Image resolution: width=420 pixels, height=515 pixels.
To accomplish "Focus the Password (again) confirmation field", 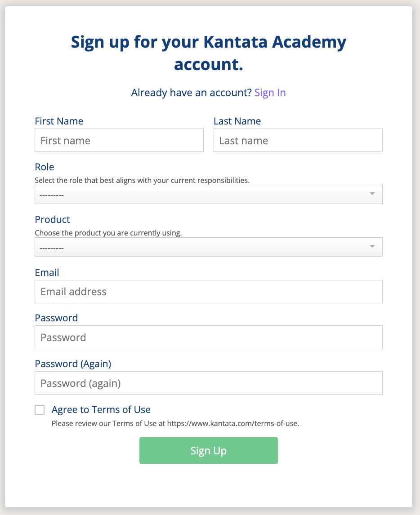I will point(208,383).
